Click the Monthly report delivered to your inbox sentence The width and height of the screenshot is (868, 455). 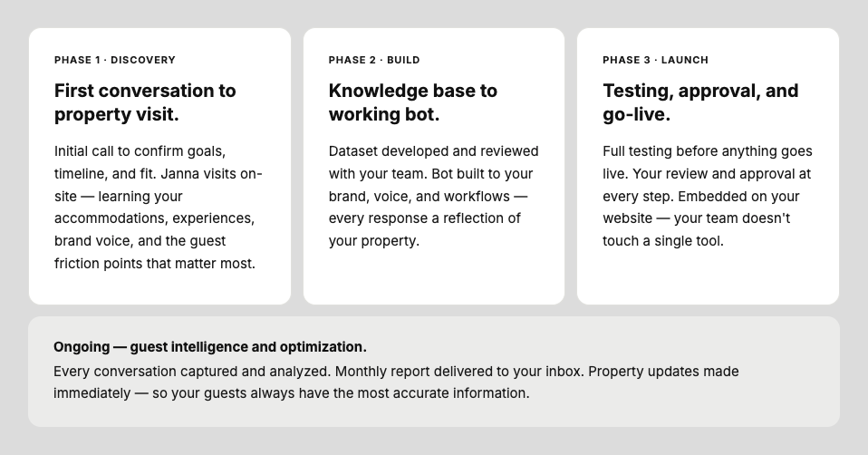459,372
